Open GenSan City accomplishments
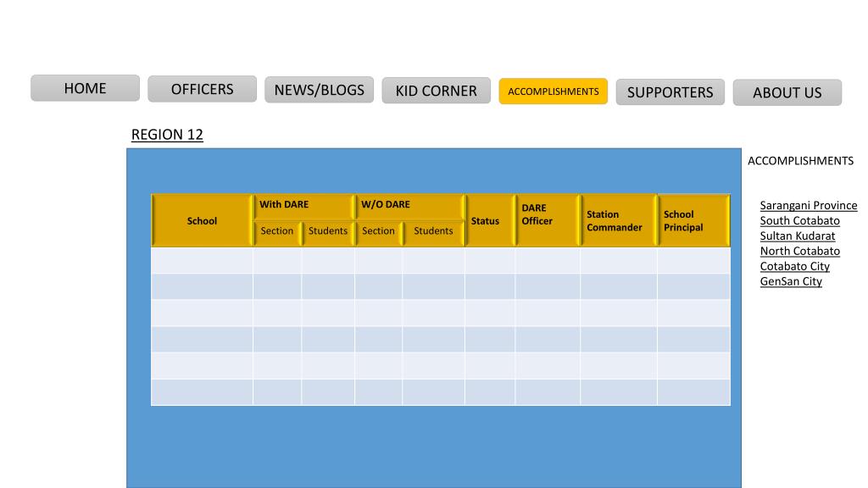 click(791, 281)
